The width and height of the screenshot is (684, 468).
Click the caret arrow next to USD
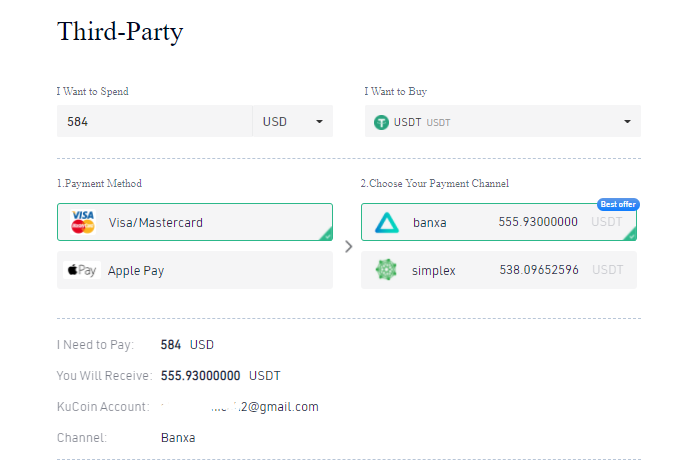[x=319, y=122]
